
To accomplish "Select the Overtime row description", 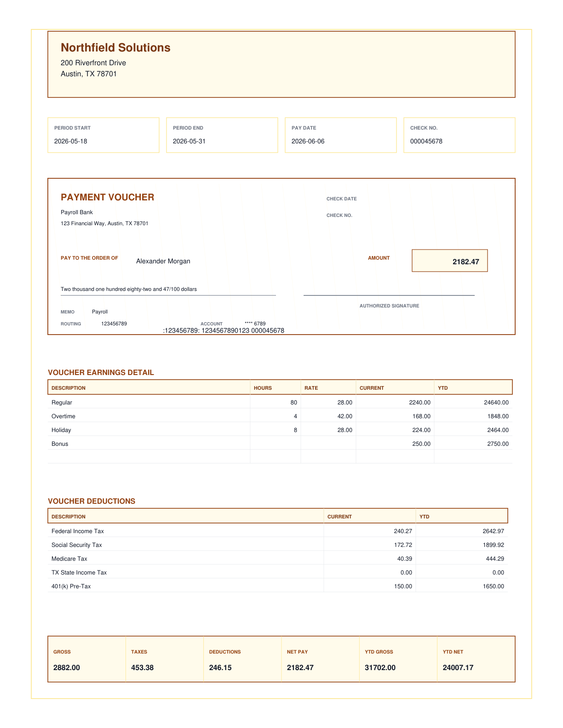I will point(63,416).
